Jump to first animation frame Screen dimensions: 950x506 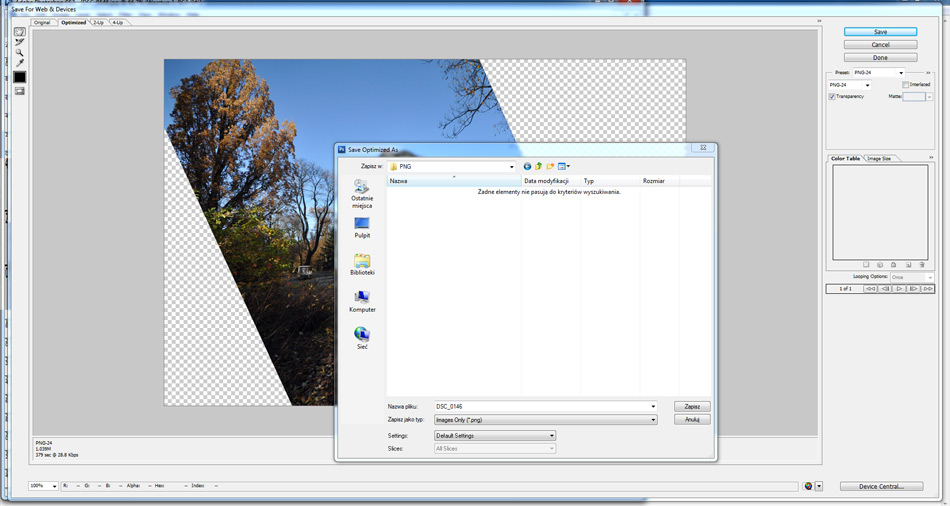(x=871, y=289)
